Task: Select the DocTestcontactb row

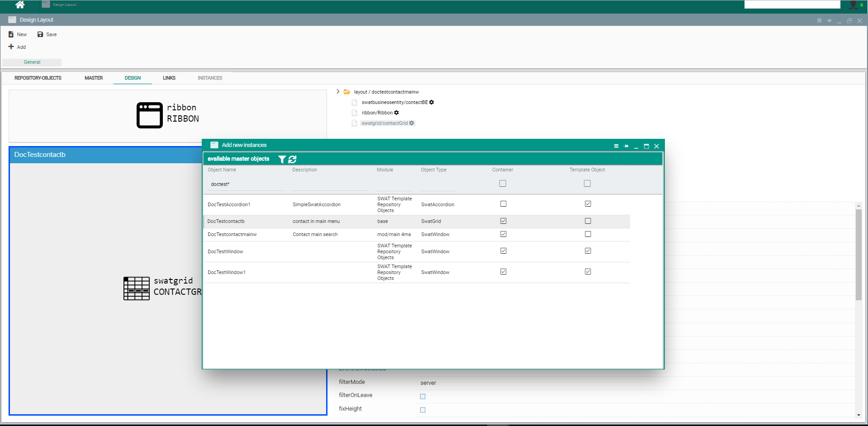Action: point(417,221)
